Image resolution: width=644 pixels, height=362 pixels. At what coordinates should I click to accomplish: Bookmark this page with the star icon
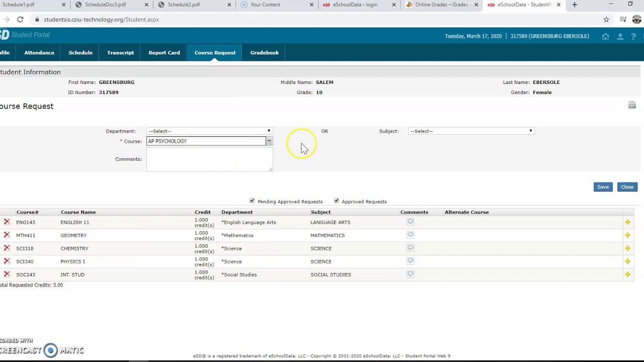pyautogui.click(x=606, y=20)
